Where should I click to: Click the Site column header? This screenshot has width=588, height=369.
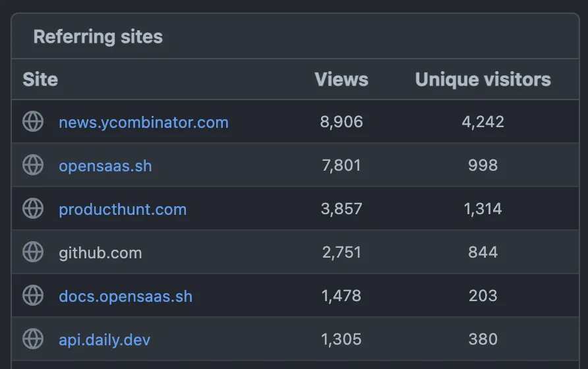tap(40, 80)
